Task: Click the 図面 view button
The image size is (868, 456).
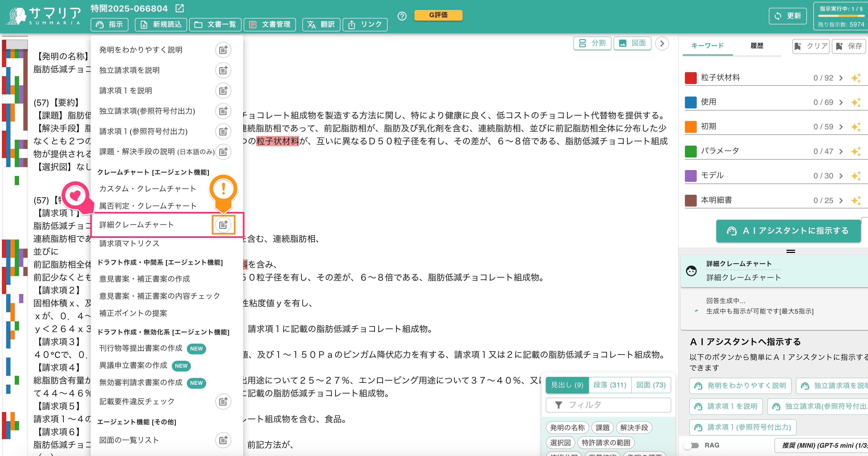Action: click(632, 43)
